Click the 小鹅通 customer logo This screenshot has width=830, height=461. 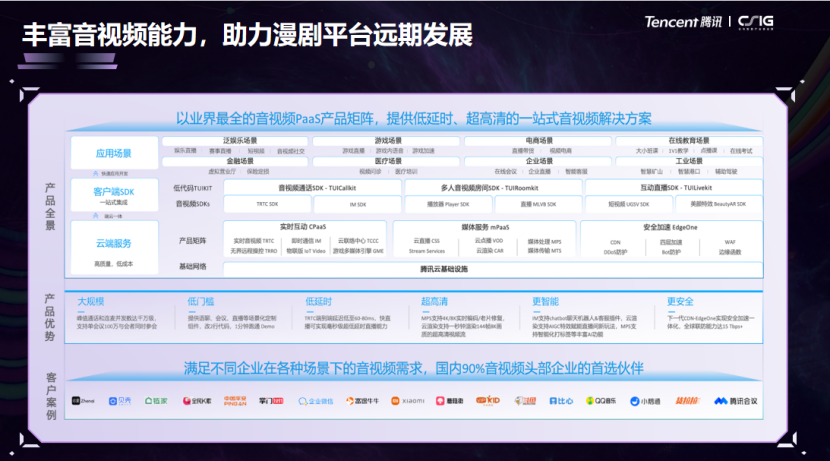point(645,401)
